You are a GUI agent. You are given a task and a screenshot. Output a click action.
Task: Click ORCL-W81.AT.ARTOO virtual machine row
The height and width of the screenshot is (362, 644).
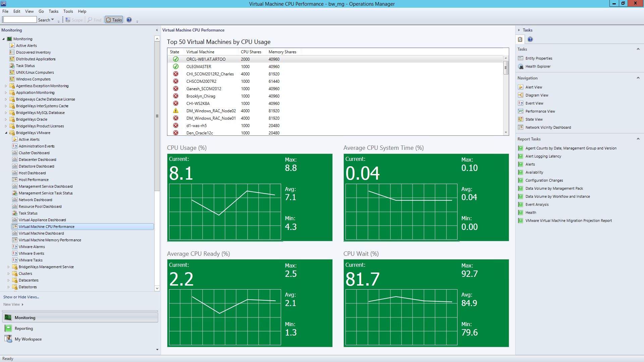pyautogui.click(x=207, y=59)
